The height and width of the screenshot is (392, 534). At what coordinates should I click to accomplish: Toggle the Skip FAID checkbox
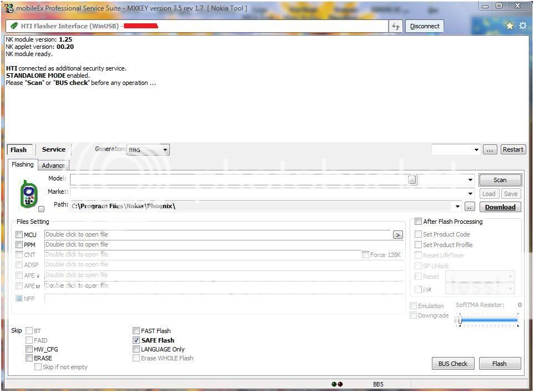(x=29, y=340)
